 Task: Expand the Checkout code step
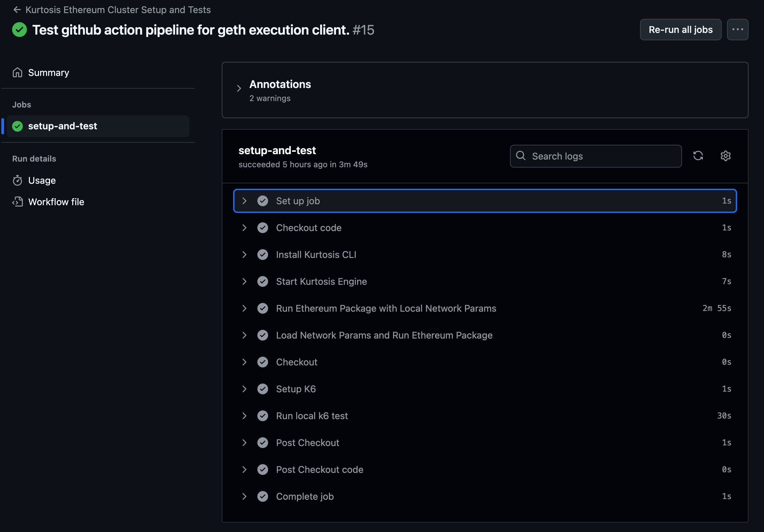(x=485, y=228)
